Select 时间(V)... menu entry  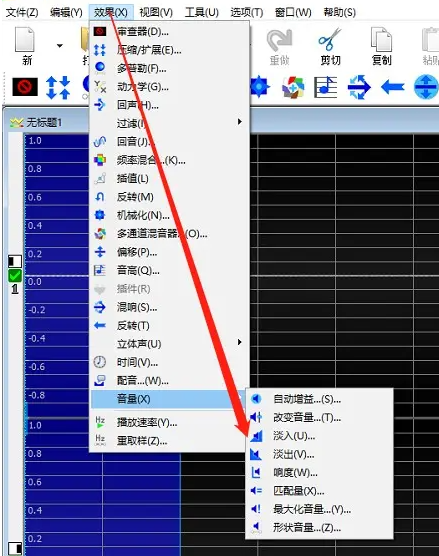(170, 362)
